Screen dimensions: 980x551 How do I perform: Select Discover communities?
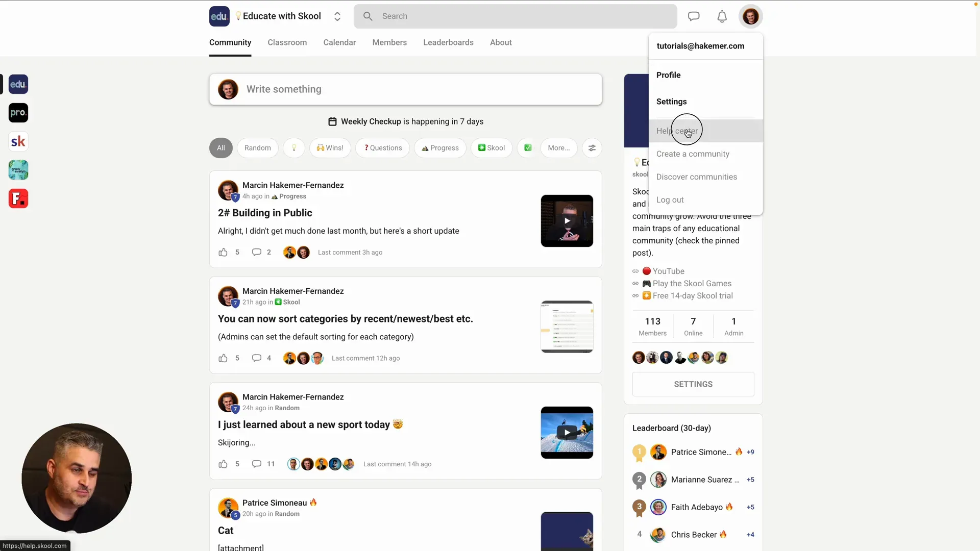(x=706, y=177)
